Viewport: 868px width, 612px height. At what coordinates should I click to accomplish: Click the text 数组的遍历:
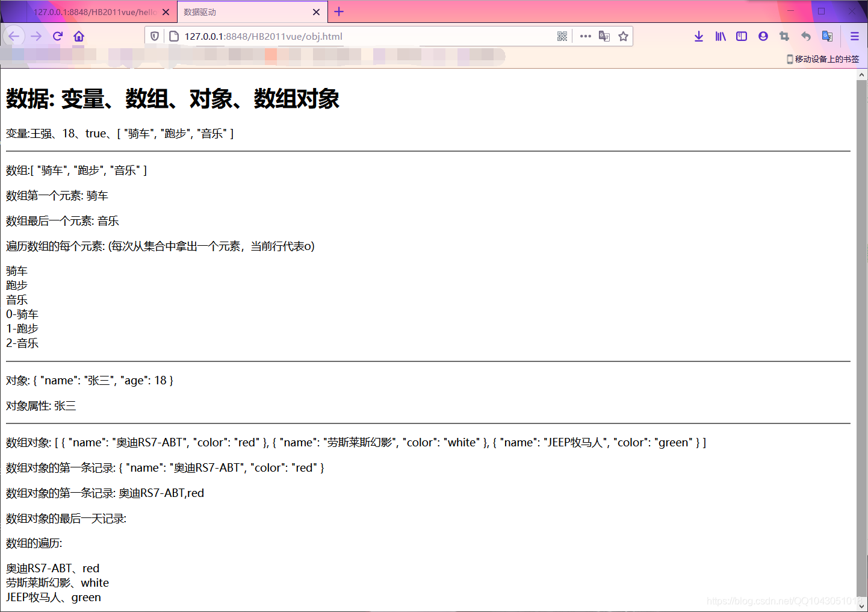click(x=34, y=543)
